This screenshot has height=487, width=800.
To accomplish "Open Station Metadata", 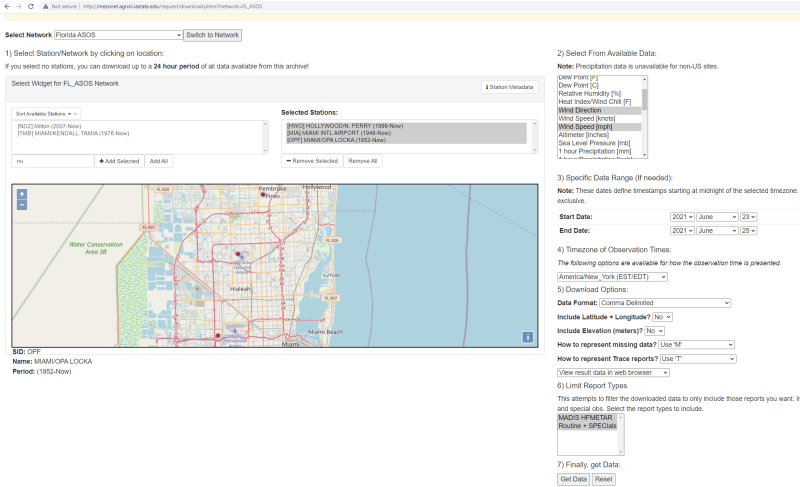I will 509,87.
